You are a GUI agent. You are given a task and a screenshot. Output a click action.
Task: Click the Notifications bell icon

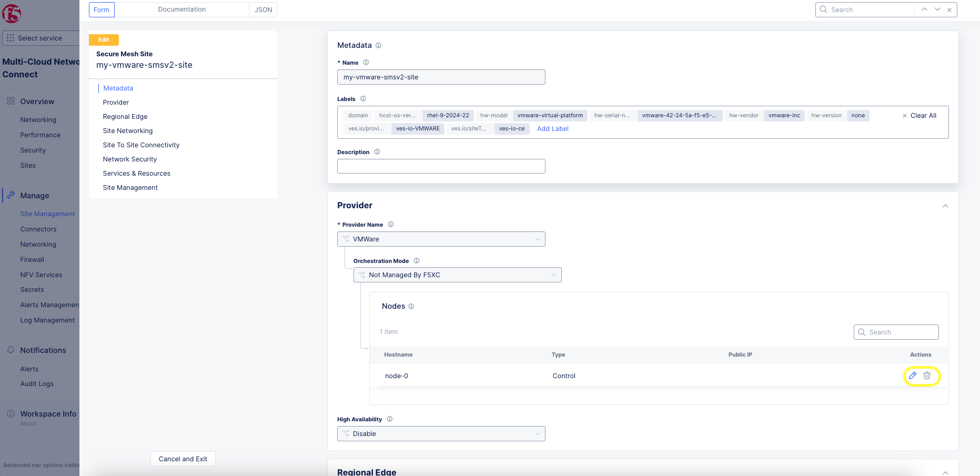click(11, 350)
